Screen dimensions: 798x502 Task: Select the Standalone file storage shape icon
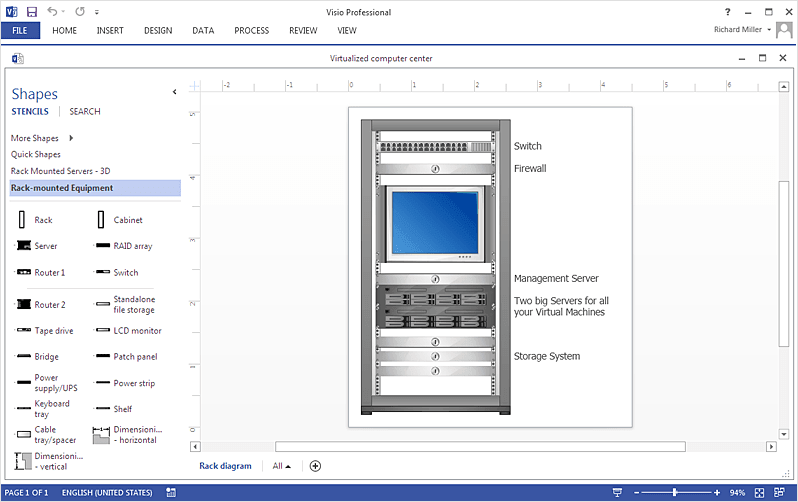(103, 304)
